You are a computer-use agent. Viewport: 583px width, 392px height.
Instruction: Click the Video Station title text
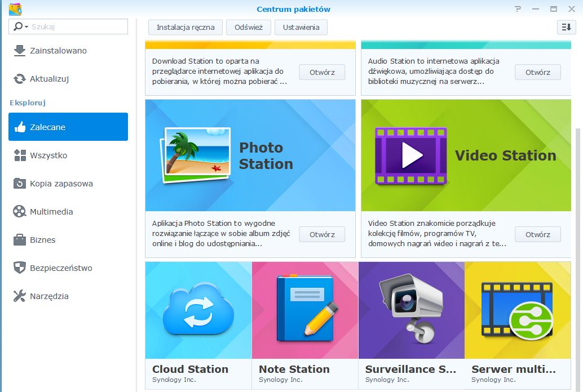coord(506,155)
